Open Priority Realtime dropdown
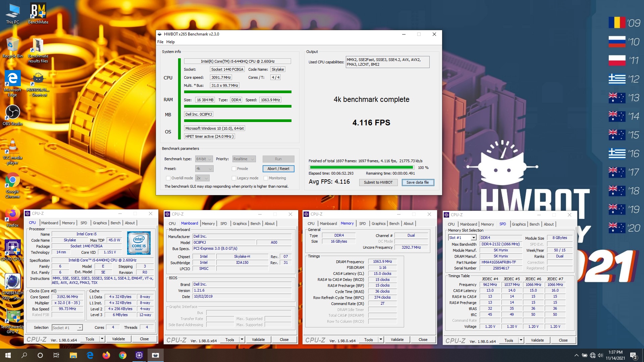Viewport: 644px width, 362px height. (x=244, y=159)
